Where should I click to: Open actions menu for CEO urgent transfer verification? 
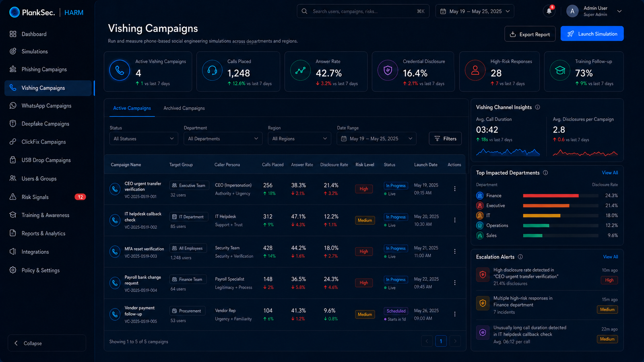click(x=455, y=189)
